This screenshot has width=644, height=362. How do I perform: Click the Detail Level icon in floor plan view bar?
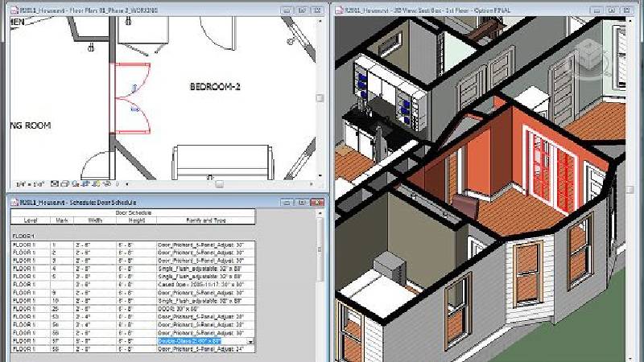click(x=55, y=184)
